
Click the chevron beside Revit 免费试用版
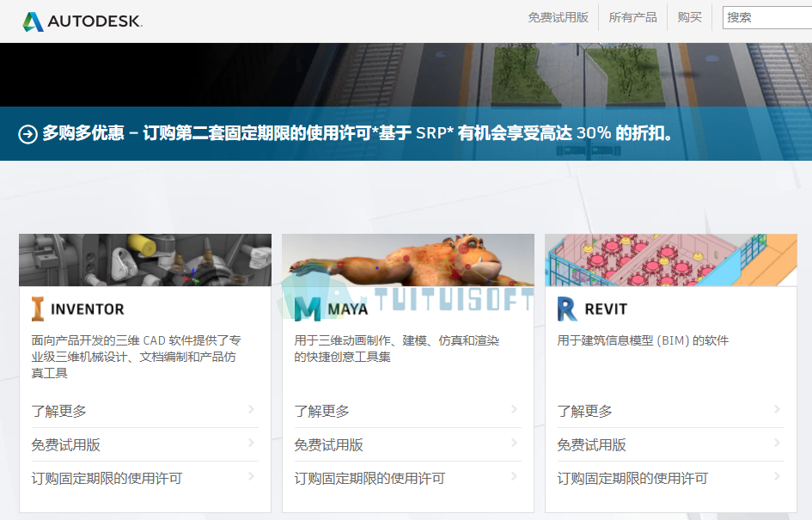[x=778, y=443]
